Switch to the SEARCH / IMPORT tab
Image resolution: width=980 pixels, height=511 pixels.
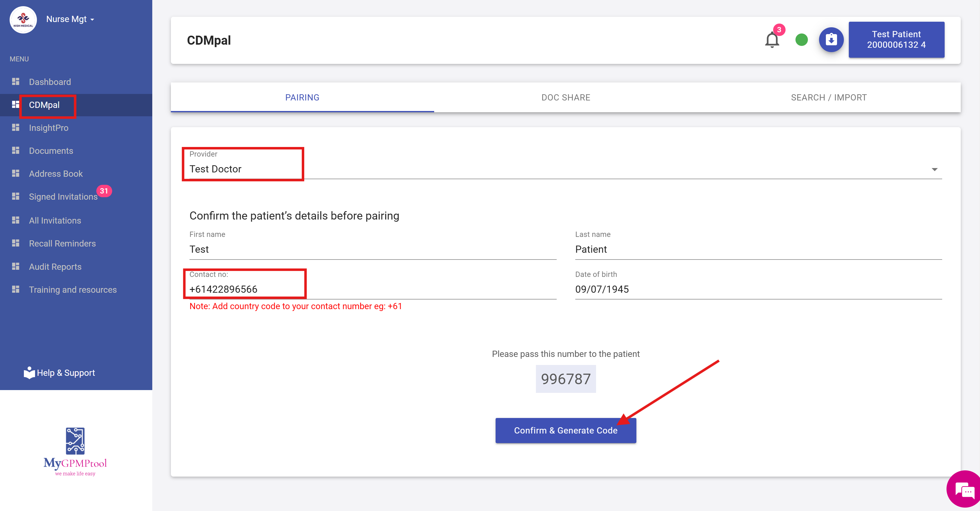[x=829, y=97]
